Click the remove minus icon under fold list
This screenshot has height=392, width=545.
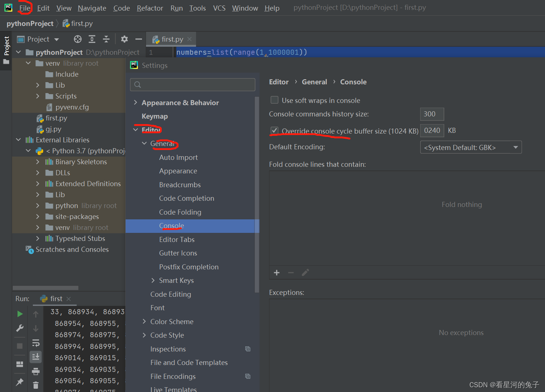pyautogui.click(x=291, y=273)
